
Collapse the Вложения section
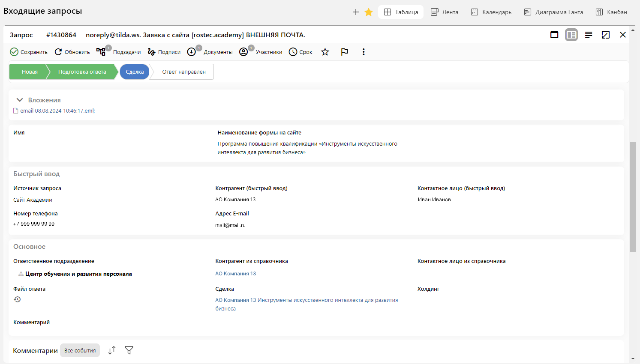pos(20,99)
